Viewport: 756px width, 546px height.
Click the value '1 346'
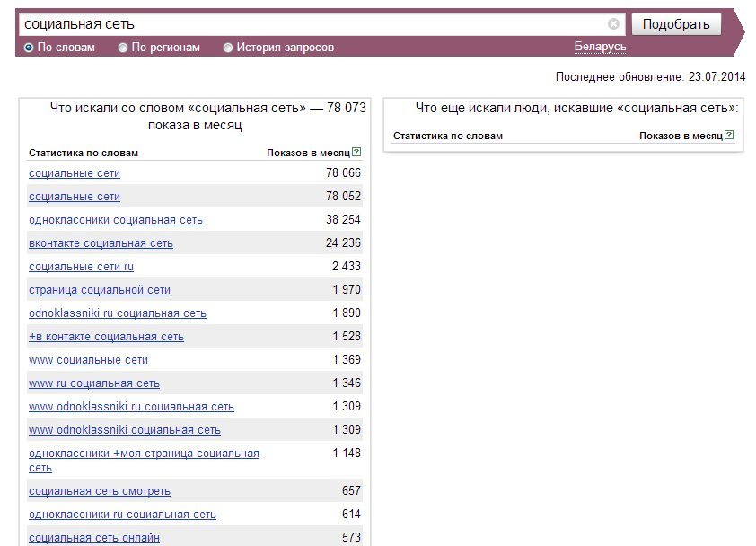pos(347,383)
